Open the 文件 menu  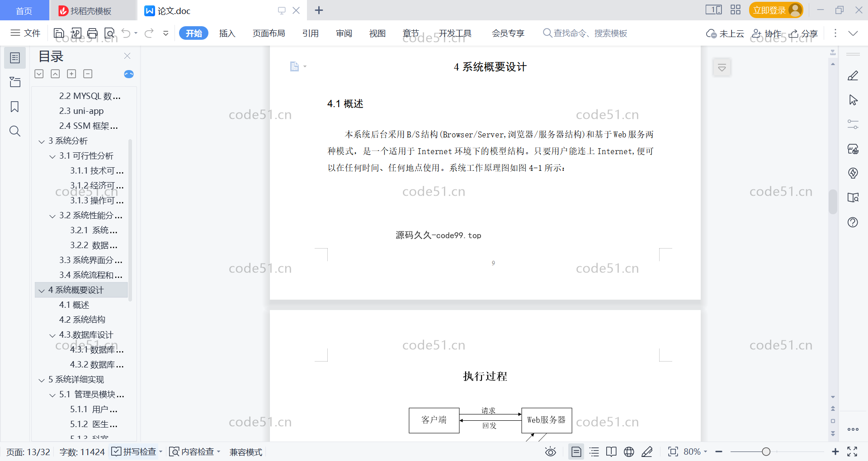(25, 33)
